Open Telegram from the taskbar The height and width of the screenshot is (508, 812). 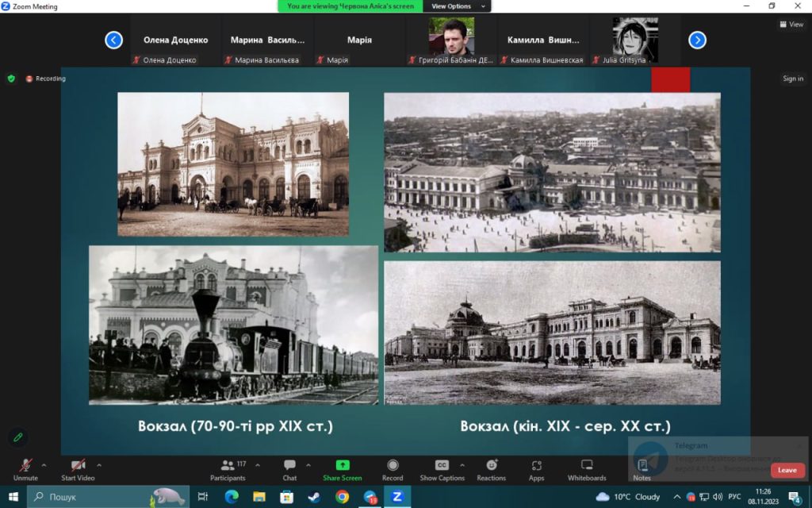click(370, 497)
